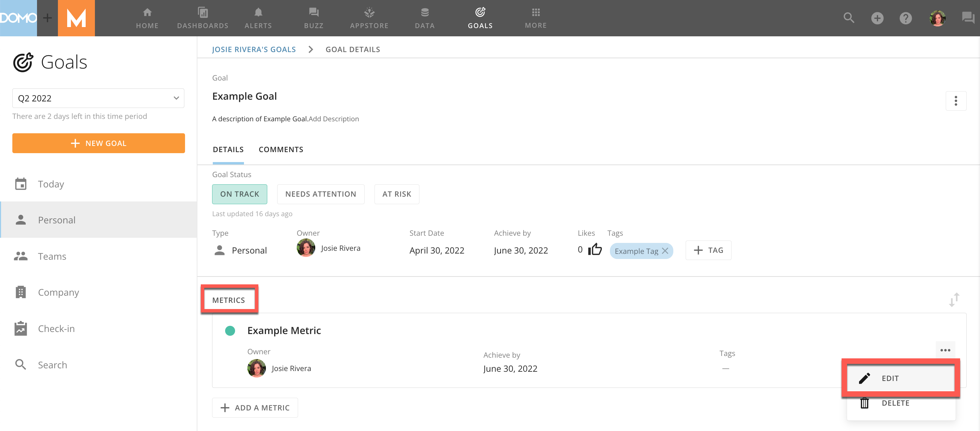Set goal status to Needs Attention

(320, 194)
